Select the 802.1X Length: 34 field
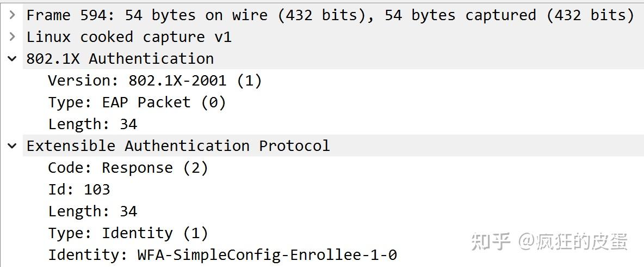 92,124
